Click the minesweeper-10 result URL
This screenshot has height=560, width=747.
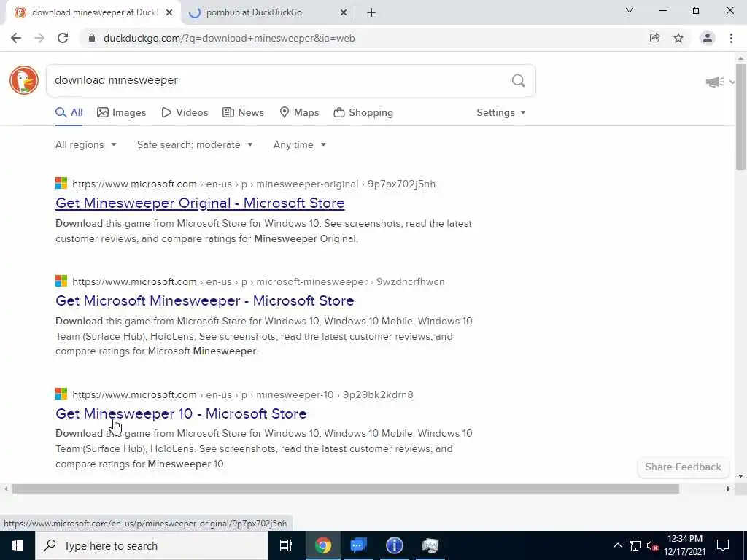(243, 394)
